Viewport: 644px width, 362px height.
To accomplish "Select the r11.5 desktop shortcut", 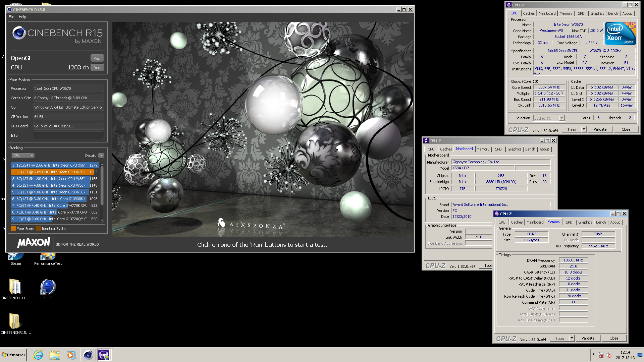I will pos(48,289).
